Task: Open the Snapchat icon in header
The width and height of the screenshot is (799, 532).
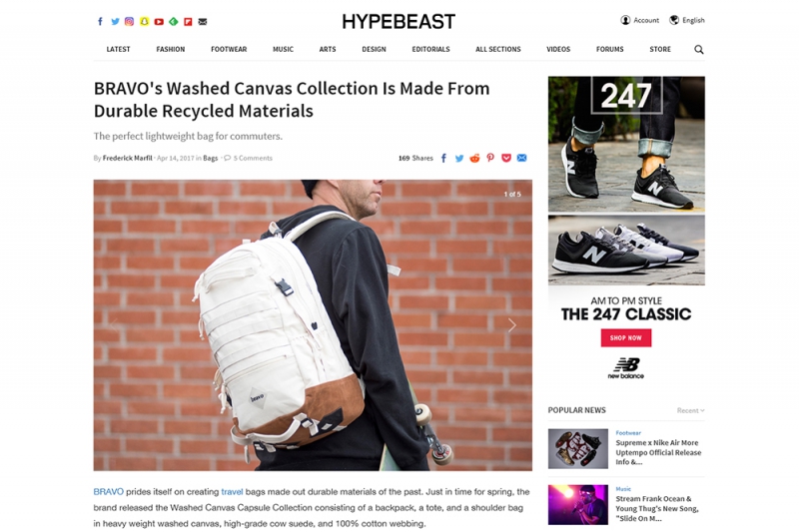Action: click(x=144, y=21)
